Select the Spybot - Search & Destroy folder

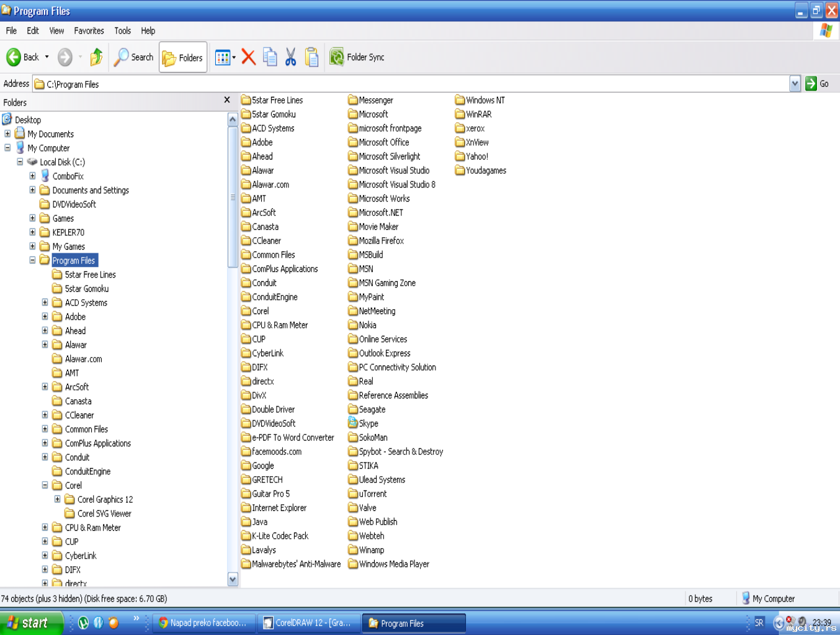click(396, 451)
